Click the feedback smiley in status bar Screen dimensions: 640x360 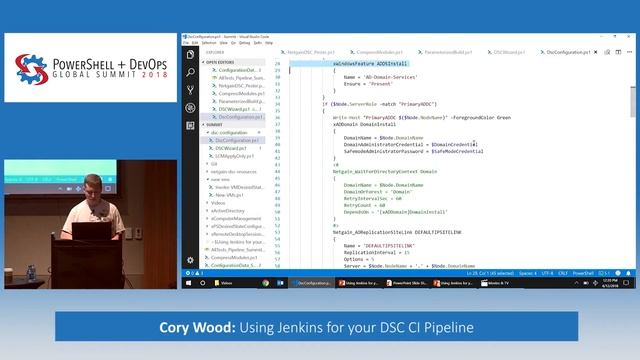(x=618, y=273)
